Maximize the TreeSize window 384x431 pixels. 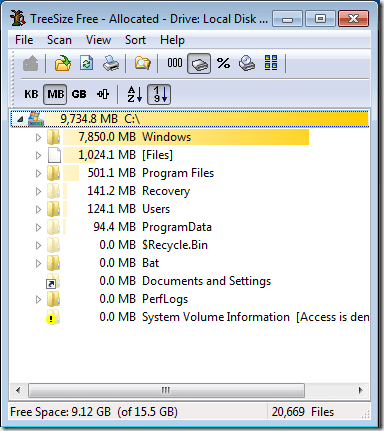click(320, 18)
